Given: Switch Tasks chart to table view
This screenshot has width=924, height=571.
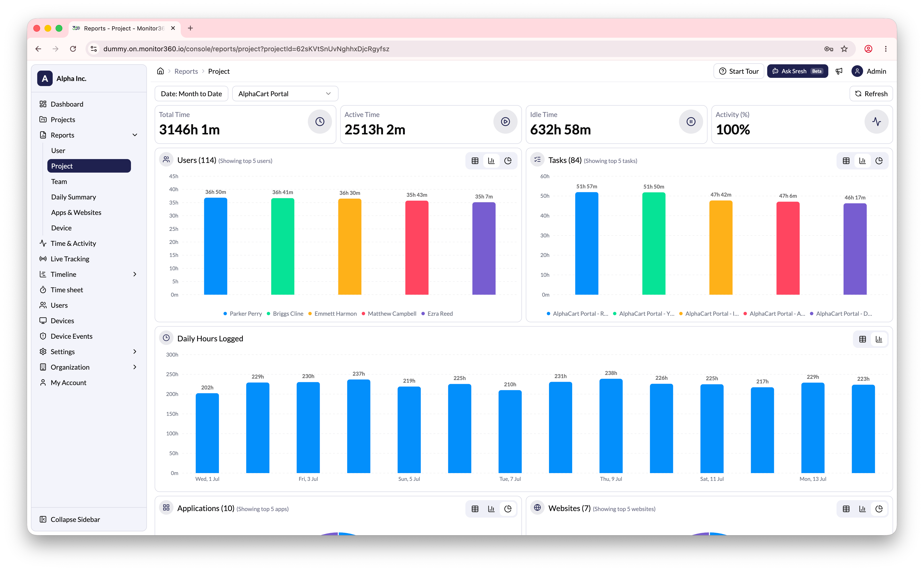Looking at the screenshot, I should point(846,161).
